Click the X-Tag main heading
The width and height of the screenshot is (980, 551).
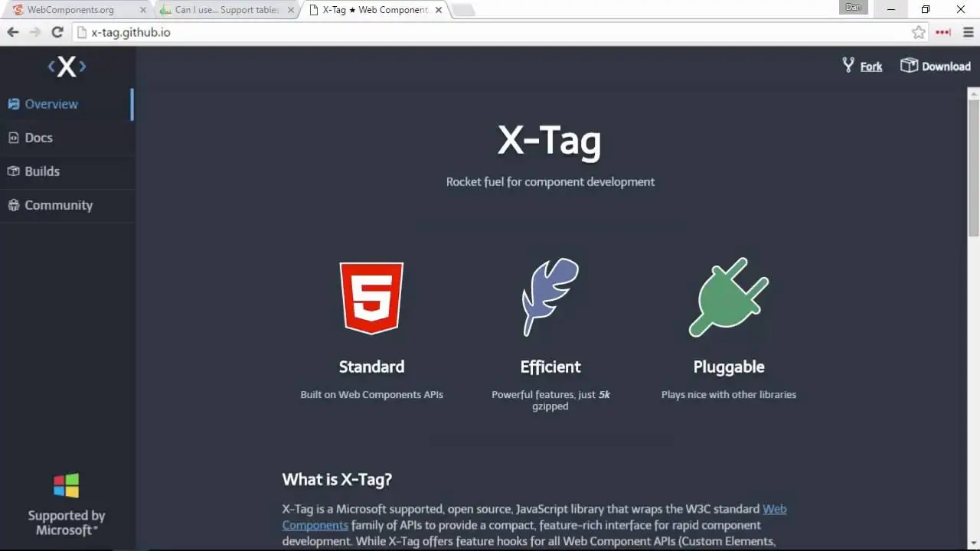[550, 142]
